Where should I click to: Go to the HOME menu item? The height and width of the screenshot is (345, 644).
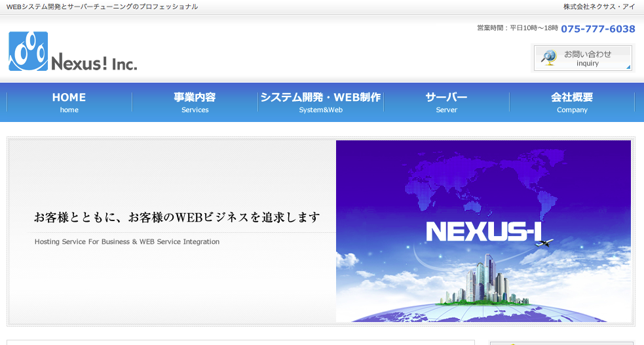[x=69, y=102]
